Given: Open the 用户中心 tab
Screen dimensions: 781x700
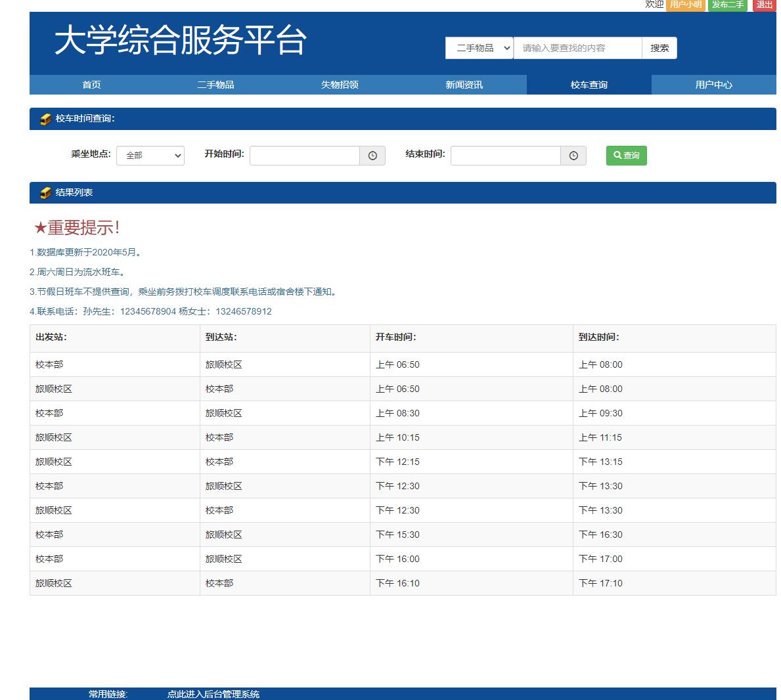Looking at the screenshot, I should [x=713, y=85].
